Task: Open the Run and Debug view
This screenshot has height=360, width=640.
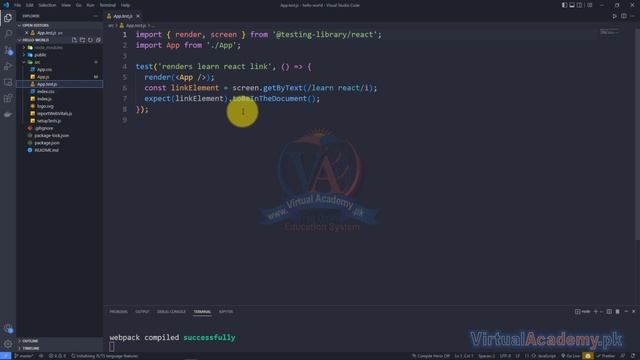Action: coord(8,66)
